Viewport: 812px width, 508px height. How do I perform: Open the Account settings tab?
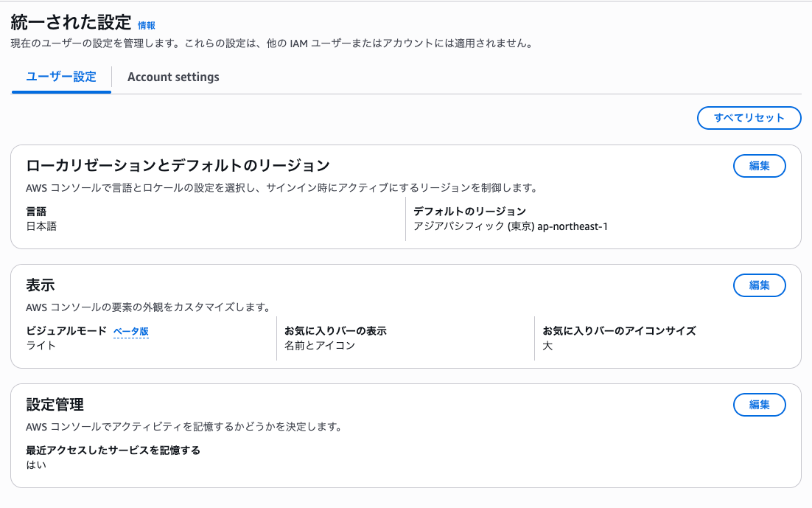coord(173,77)
